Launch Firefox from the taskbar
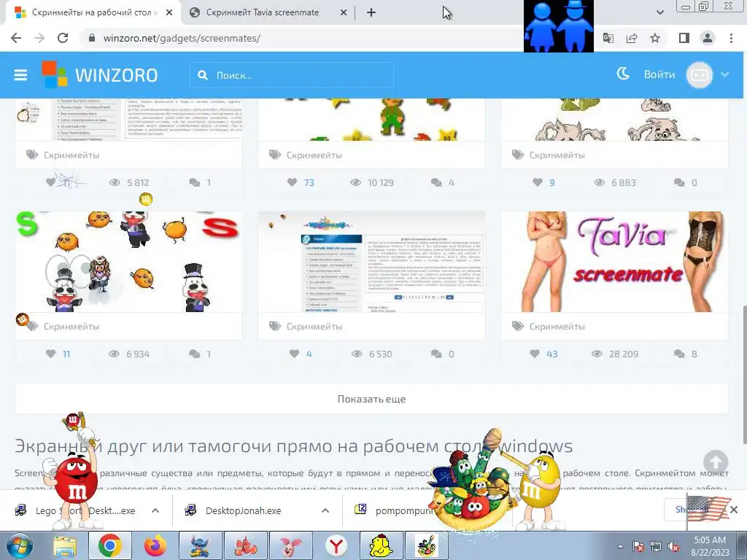The width and height of the screenshot is (747, 560). tap(155, 546)
